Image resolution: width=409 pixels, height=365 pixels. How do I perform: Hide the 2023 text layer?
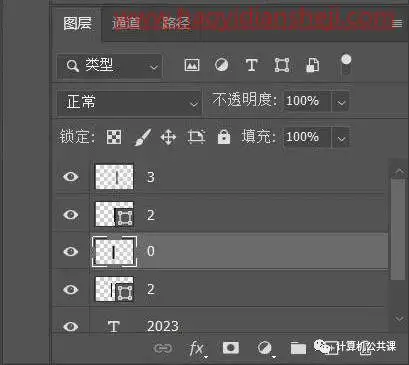tap(71, 326)
